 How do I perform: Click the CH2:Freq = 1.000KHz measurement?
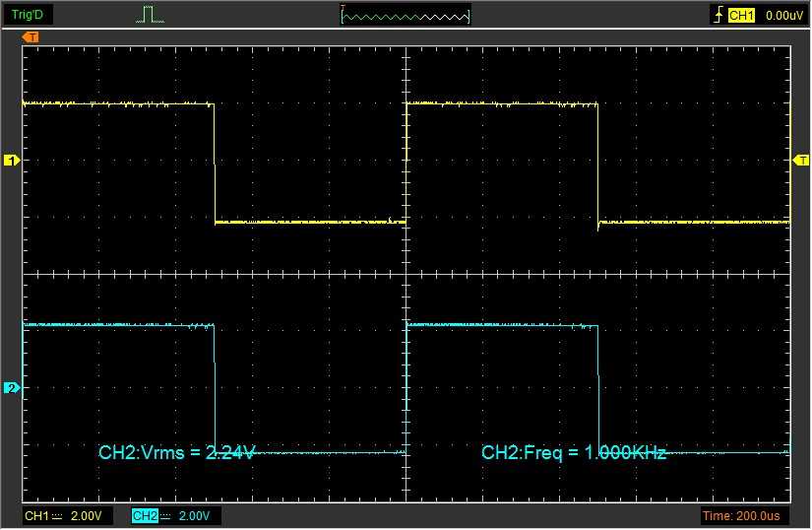(573, 452)
